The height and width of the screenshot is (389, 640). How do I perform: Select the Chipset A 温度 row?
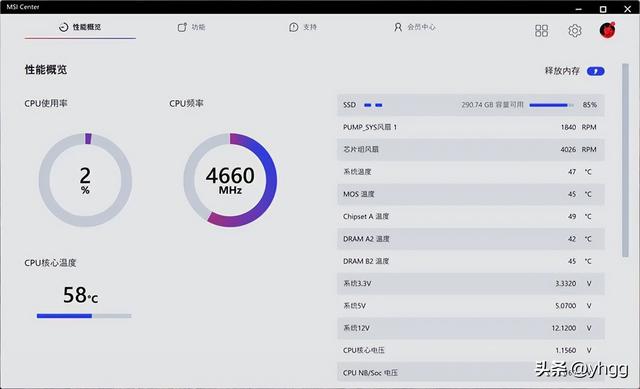[x=471, y=216]
